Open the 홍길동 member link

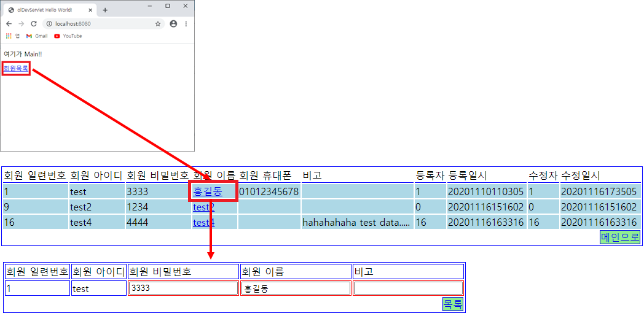tap(208, 191)
